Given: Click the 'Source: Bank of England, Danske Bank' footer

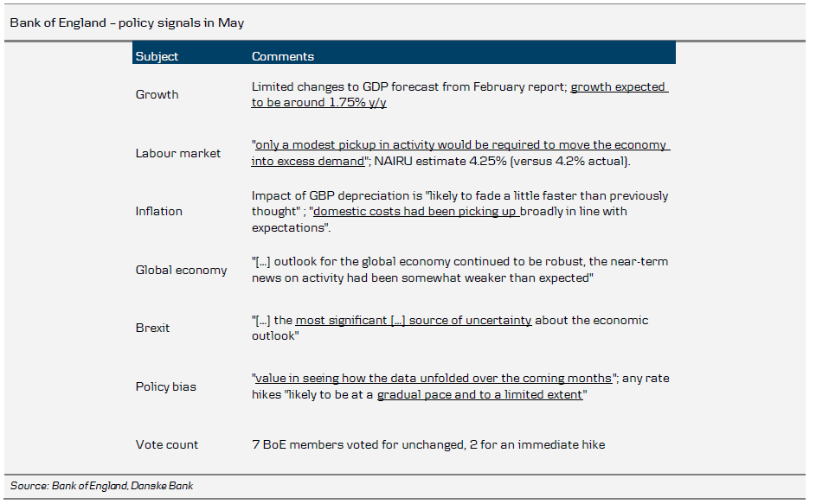Looking at the screenshot, I should pos(102,486).
